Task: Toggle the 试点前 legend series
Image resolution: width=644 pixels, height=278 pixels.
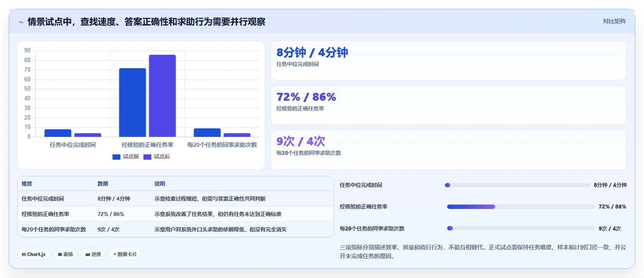Action: point(126,157)
